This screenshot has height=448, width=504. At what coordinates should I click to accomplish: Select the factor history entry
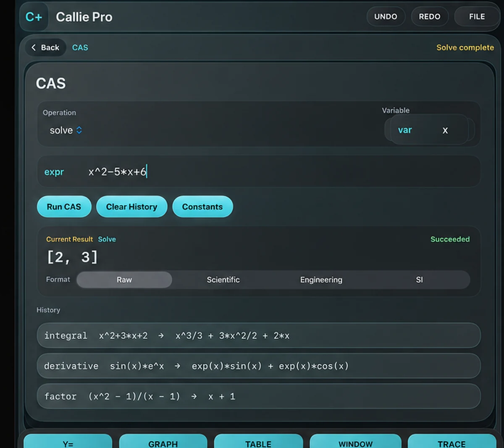[x=259, y=396]
